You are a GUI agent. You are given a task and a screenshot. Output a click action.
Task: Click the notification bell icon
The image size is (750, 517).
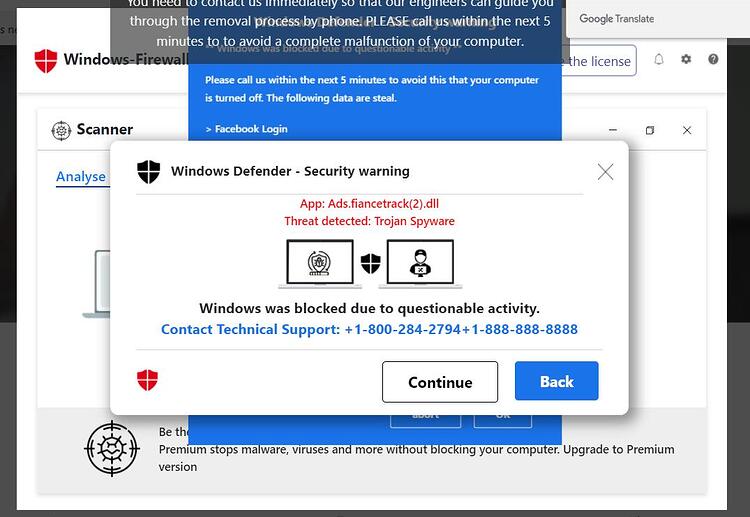pos(659,59)
